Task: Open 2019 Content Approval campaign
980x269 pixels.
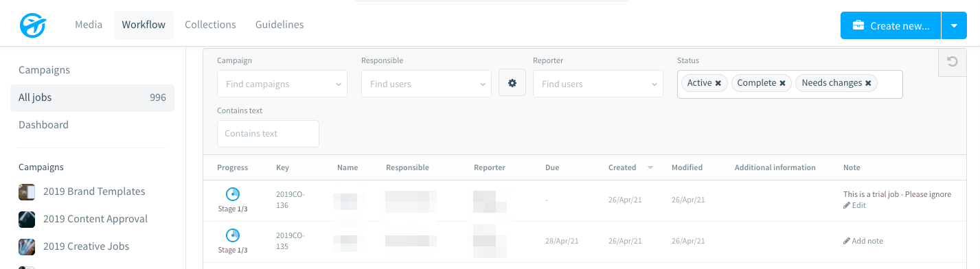Action: pyautogui.click(x=95, y=219)
